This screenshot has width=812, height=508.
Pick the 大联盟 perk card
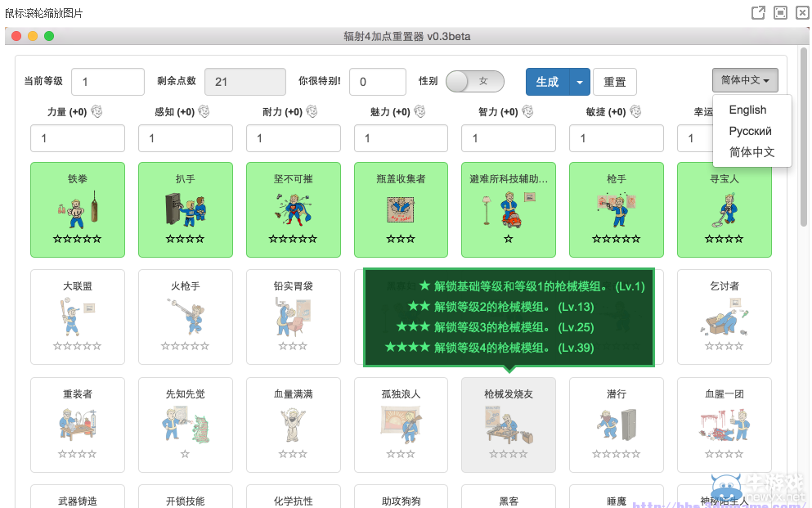(78, 317)
